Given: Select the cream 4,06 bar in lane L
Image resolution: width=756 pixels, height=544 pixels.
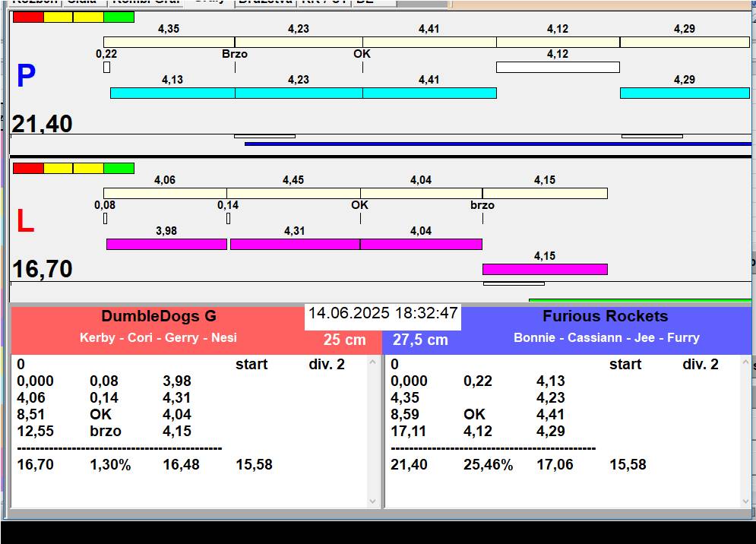Looking at the screenshot, I should pos(165,194).
